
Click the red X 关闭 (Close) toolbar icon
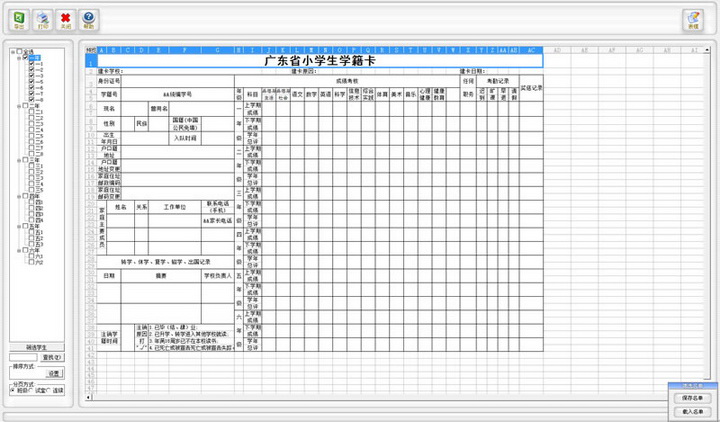click(x=65, y=18)
